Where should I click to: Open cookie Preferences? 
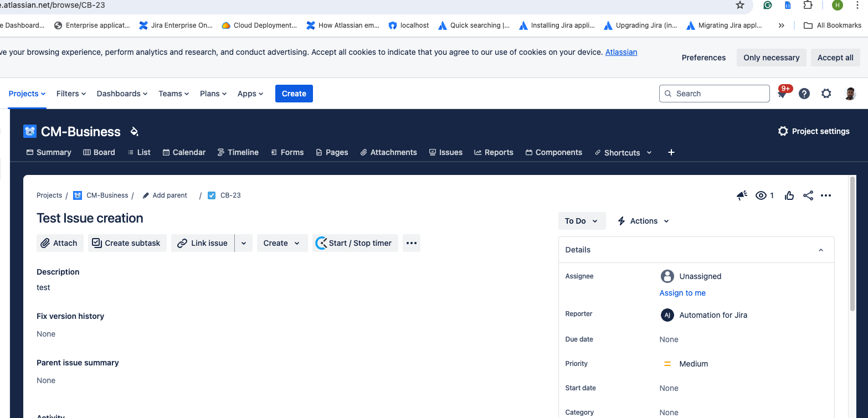coord(703,58)
